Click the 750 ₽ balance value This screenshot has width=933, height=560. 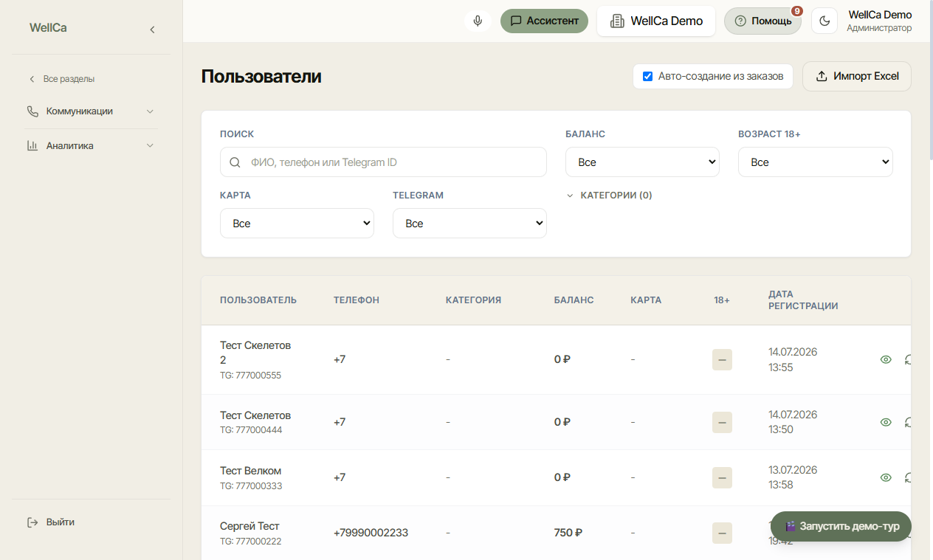coord(568,533)
